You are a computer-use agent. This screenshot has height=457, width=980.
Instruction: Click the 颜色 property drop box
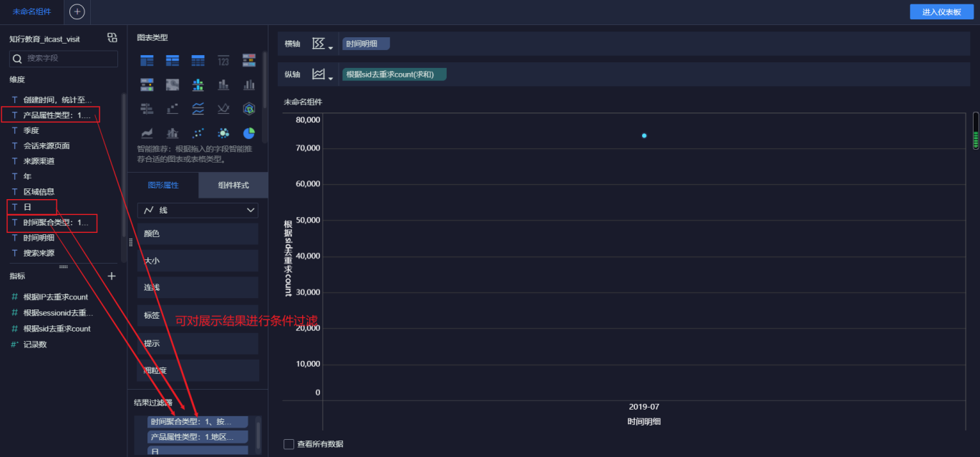pos(198,234)
